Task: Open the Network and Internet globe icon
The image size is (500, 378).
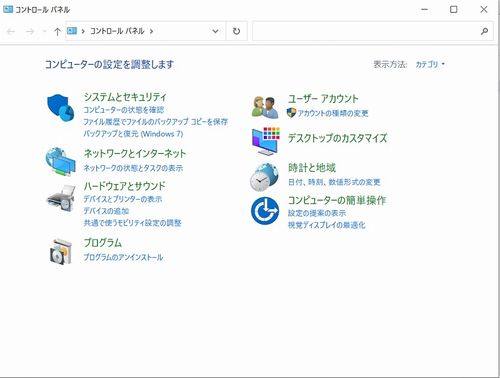Action: (61, 161)
